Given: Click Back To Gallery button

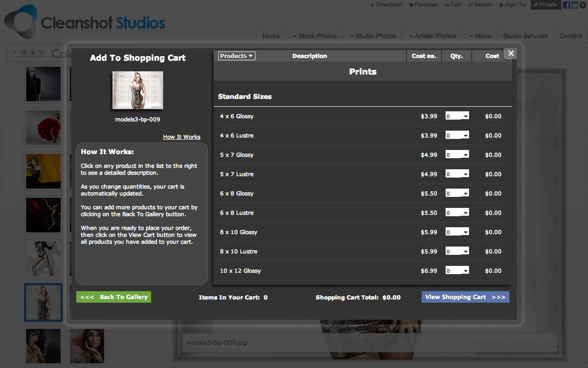Looking at the screenshot, I should [113, 297].
